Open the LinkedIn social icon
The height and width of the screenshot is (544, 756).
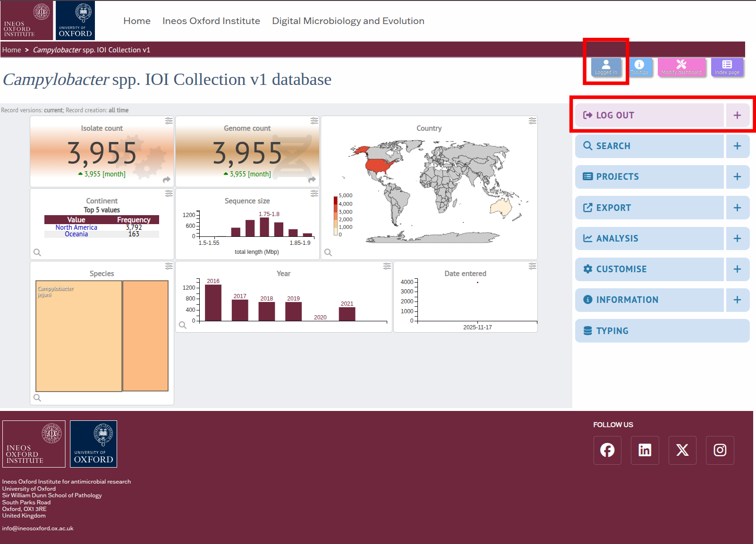645,450
